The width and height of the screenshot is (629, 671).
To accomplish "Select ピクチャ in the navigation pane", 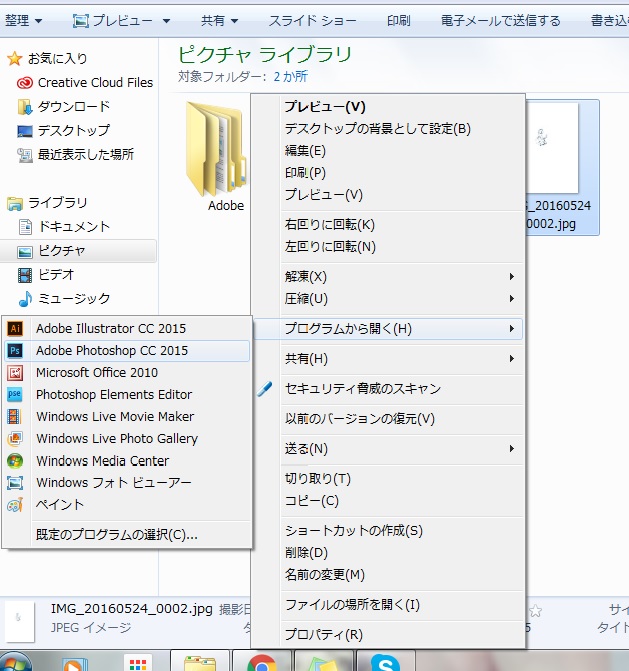I will coord(78,251).
